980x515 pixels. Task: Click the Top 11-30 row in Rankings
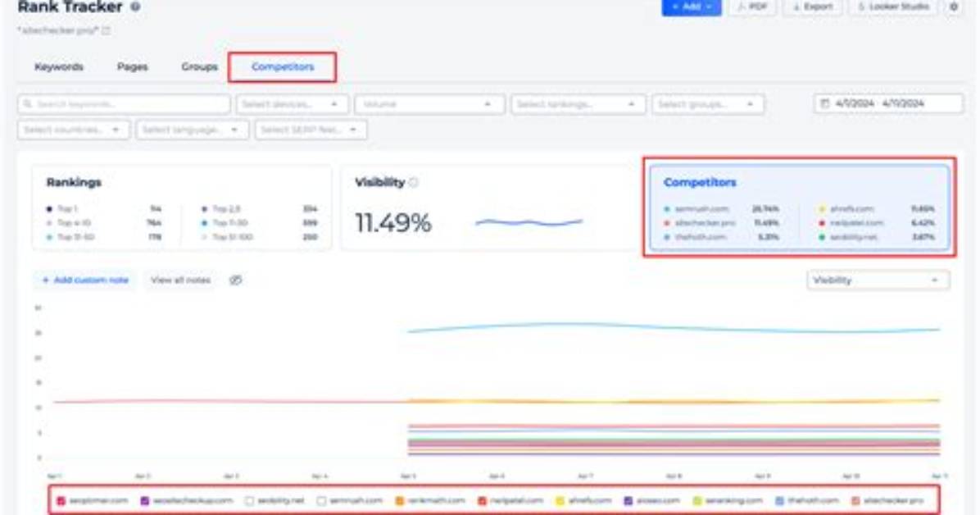coord(260,223)
